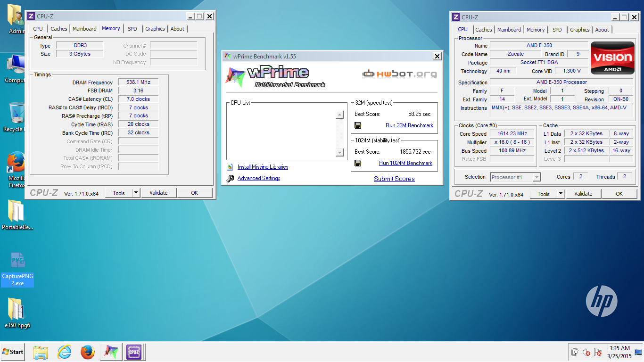The image size is (644, 362).
Task: Open the About tab in the left CPU-Z window
Action: click(x=177, y=29)
